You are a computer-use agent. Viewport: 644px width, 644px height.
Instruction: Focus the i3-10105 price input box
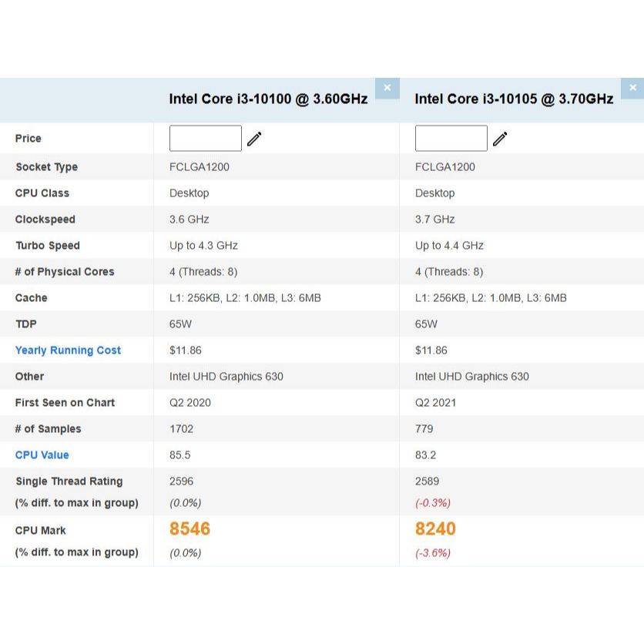coord(451,139)
